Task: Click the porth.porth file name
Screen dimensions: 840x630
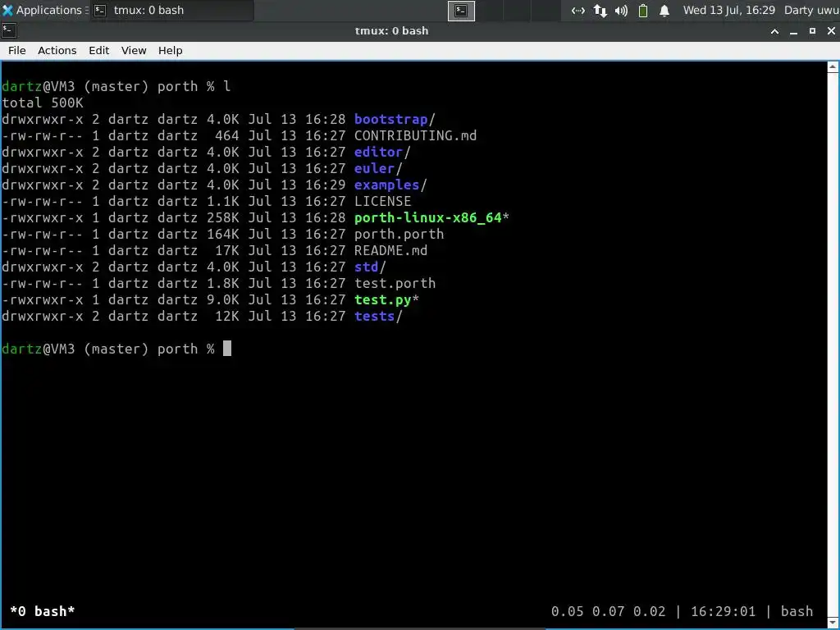Action: tap(399, 234)
